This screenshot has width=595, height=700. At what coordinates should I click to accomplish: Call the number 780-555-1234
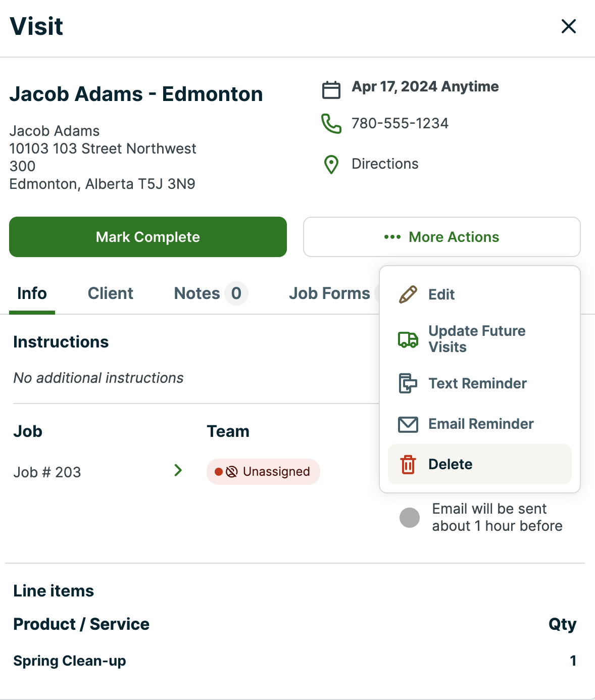pyautogui.click(x=400, y=124)
